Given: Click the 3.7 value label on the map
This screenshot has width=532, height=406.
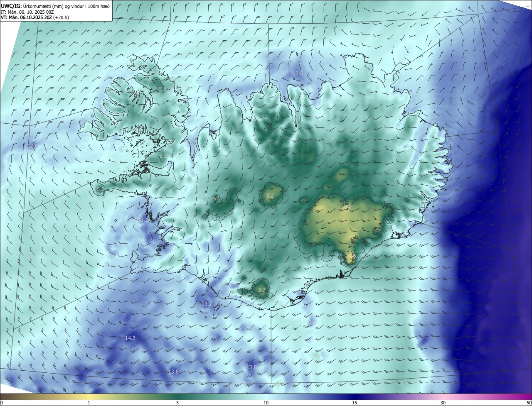Looking at the screenshot, I should pos(261,290).
